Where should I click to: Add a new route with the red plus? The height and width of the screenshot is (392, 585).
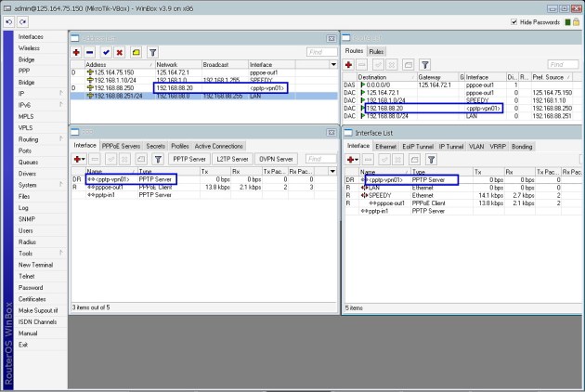point(349,65)
